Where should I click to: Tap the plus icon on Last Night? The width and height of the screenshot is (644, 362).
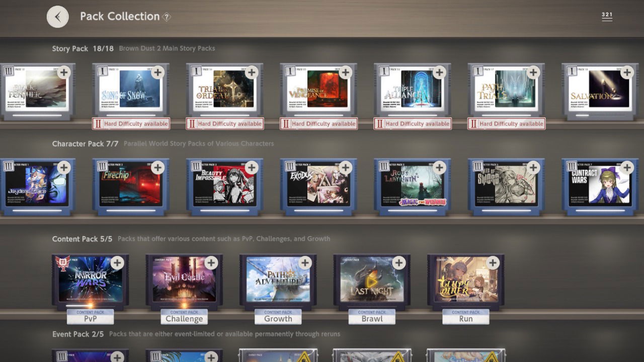coord(399,262)
